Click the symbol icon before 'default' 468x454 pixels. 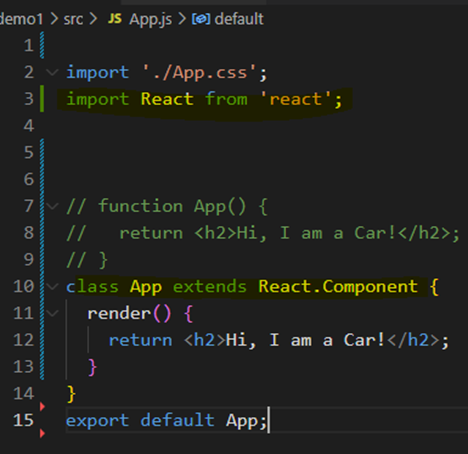[201, 19]
